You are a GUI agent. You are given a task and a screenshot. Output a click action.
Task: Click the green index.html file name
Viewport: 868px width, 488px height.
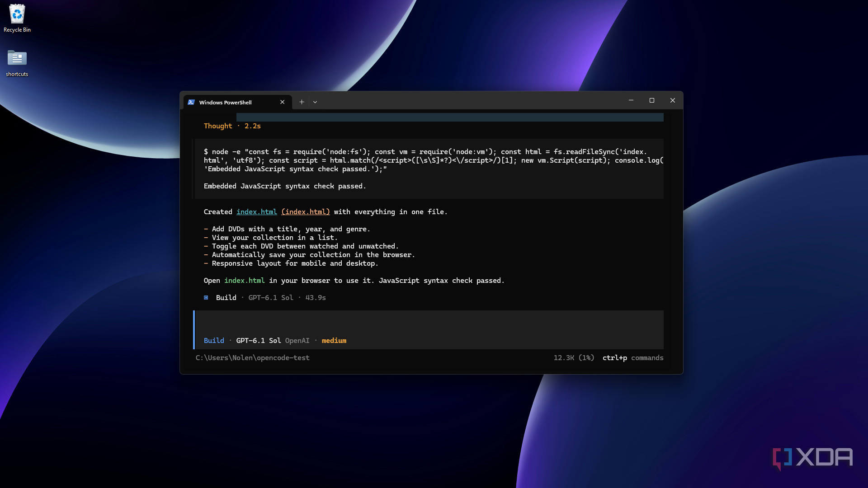(x=245, y=281)
